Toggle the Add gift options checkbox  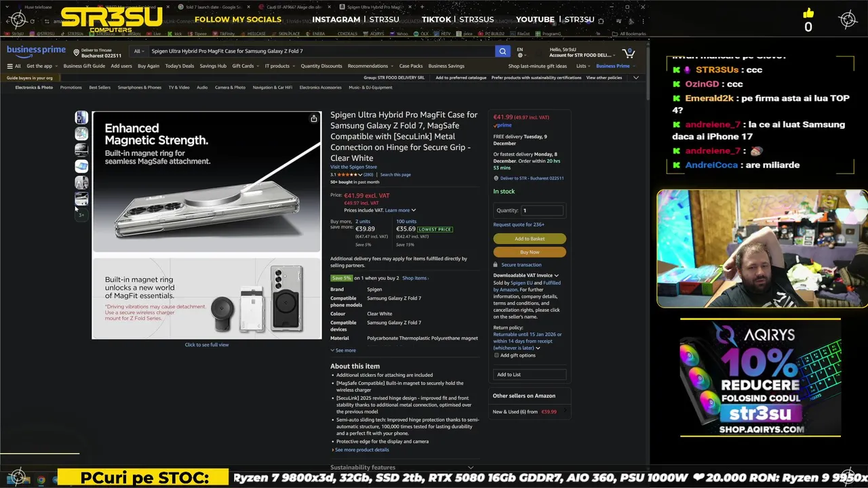tap(496, 355)
